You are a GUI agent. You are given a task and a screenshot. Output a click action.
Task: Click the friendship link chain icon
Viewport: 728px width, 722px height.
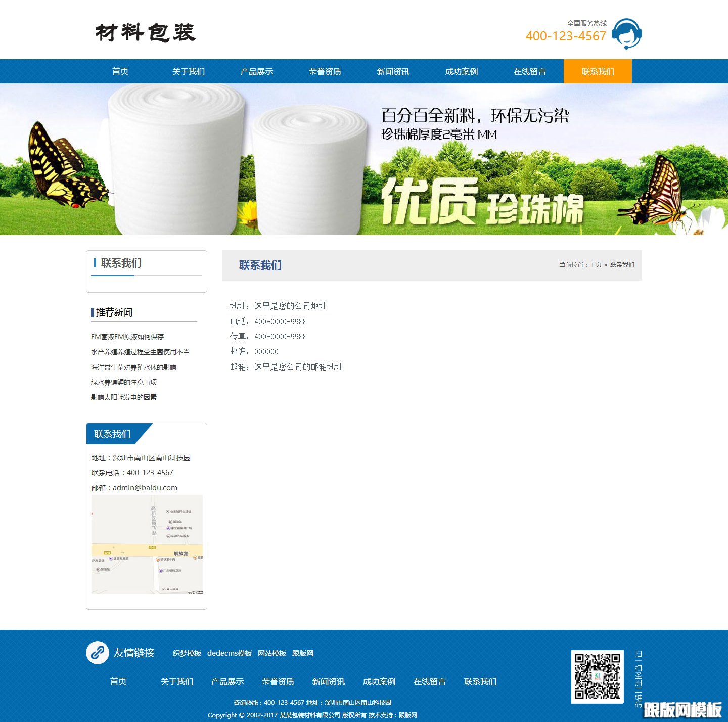coord(98,653)
